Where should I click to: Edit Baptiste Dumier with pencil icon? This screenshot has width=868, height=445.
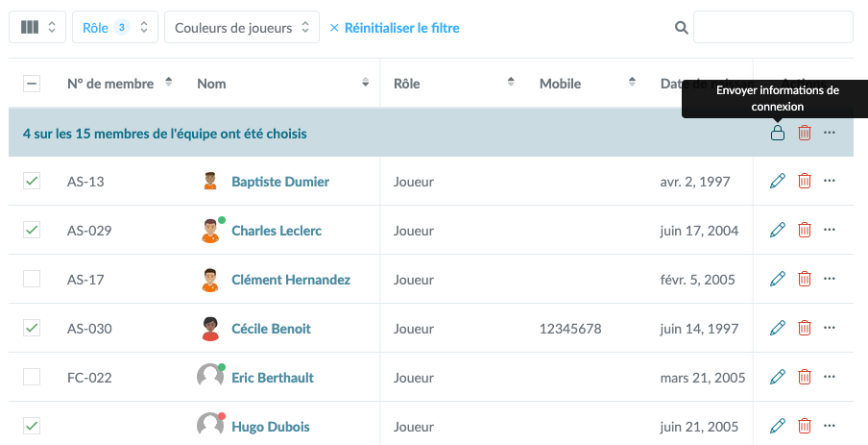pyautogui.click(x=777, y=181)
